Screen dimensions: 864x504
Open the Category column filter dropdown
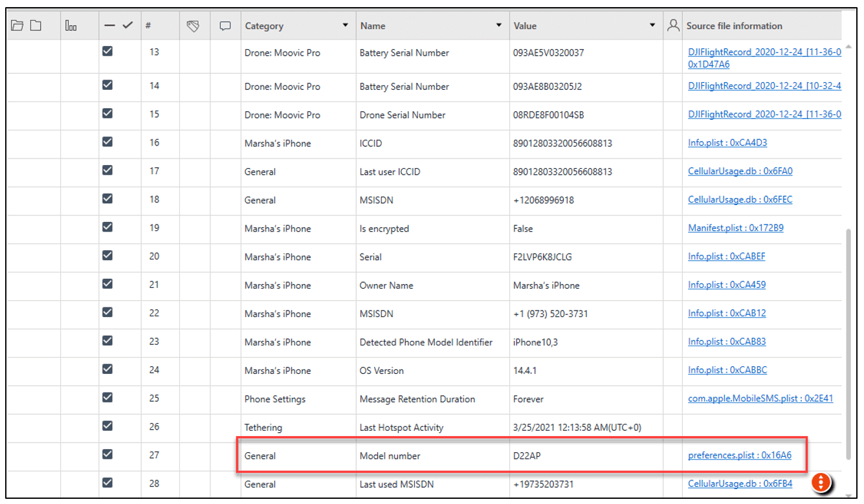click(x=345, y=26)
